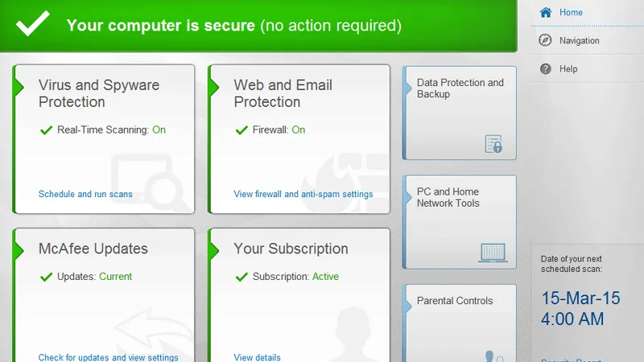Open the Navigation menu item

coord(579,41)
